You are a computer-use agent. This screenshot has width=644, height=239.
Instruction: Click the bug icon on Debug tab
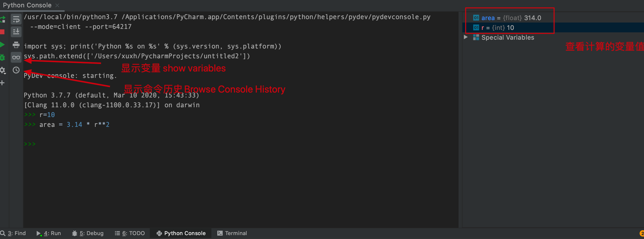coord(74,233)
